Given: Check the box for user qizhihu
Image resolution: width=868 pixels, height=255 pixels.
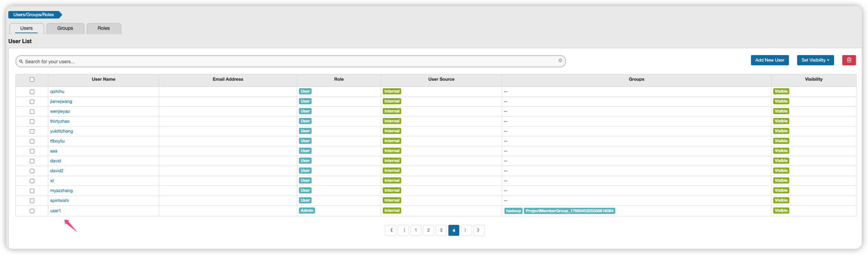Looking at the screenshot, I should click(x=32, y=92).
